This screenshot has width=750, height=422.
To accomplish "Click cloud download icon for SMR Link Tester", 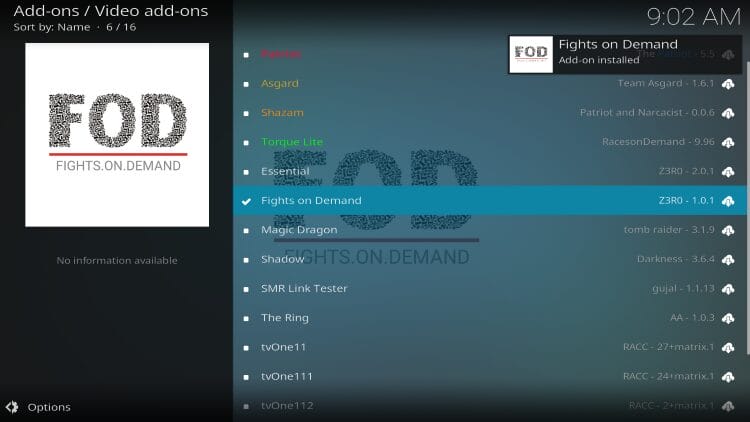I will pos(728,289).
